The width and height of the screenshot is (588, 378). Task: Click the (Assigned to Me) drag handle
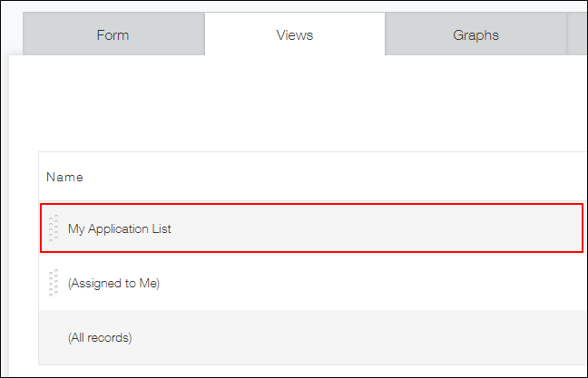tap(54, 283)
